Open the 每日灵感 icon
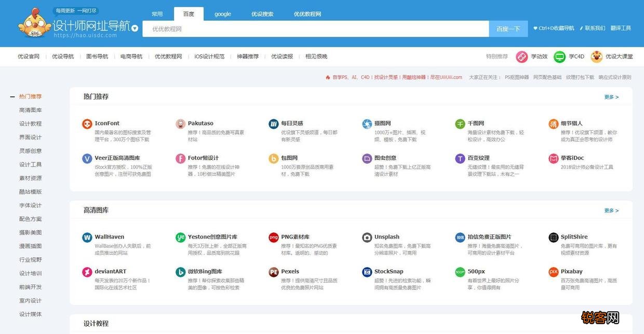This screenshot has height=334, width=644. [x=274, y=124]
